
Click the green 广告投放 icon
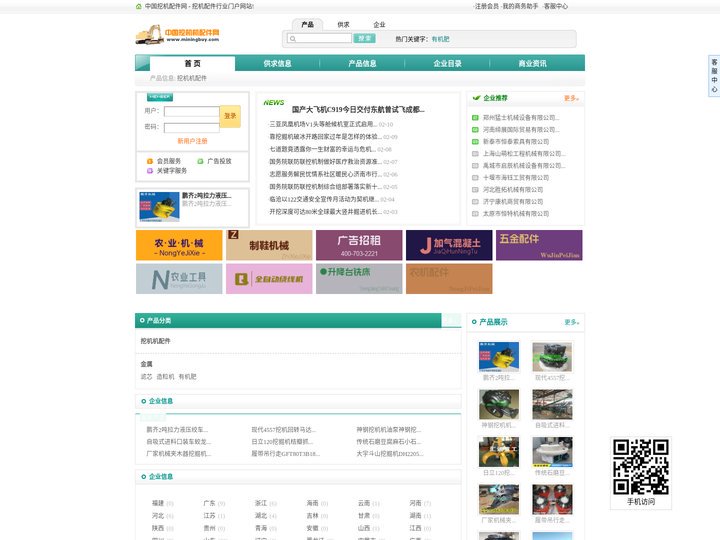[200, 161]
